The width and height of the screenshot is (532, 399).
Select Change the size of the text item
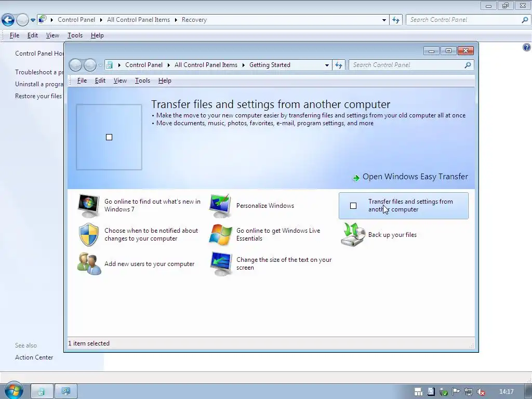(284, 263)
